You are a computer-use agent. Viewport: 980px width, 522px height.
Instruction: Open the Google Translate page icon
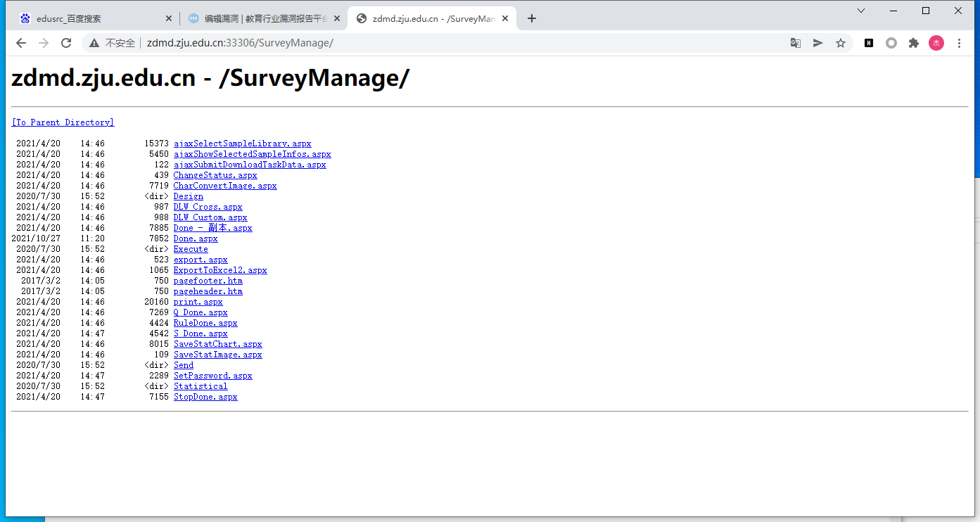795,43
